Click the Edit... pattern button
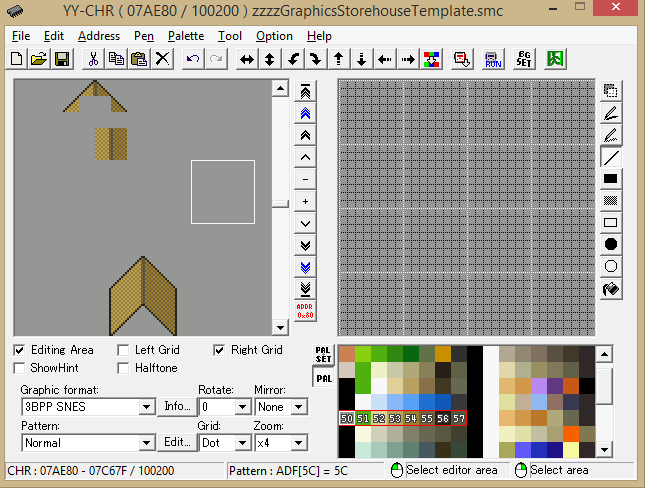Screen dimensions: 645x488 pyautogui.click(x=177, y=442)
